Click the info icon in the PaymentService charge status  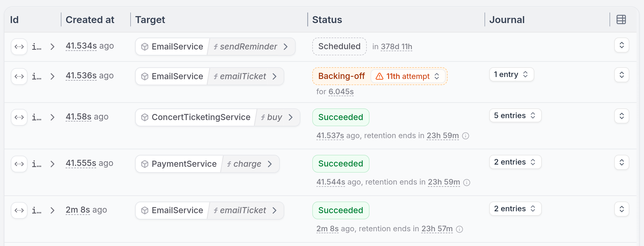[x=467, y=183]
